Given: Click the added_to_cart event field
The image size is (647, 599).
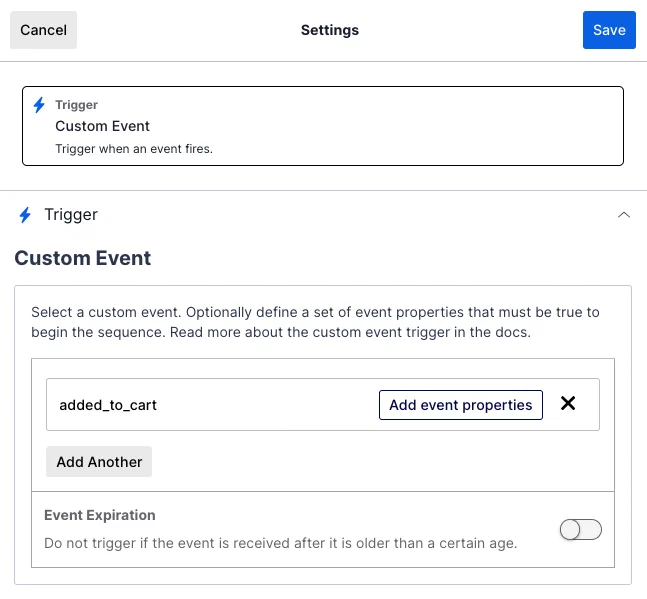Looking at the screenshot, I should 200,405.
